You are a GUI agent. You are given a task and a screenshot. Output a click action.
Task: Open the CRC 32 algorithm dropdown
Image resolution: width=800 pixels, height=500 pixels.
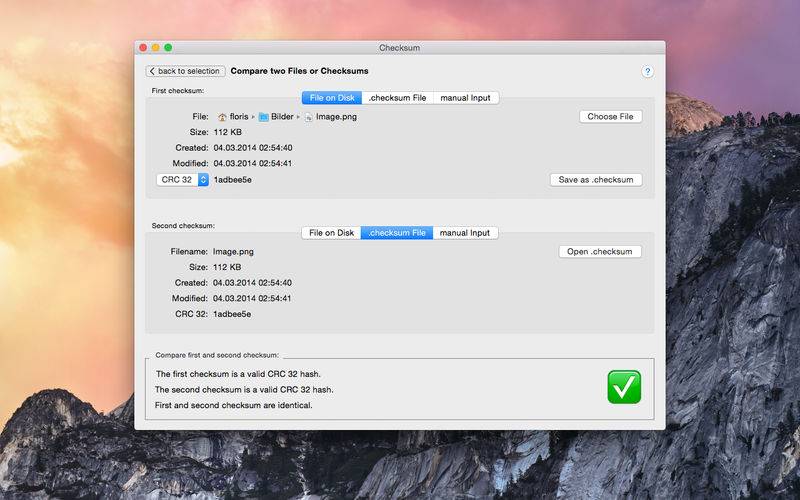point(182,180)
